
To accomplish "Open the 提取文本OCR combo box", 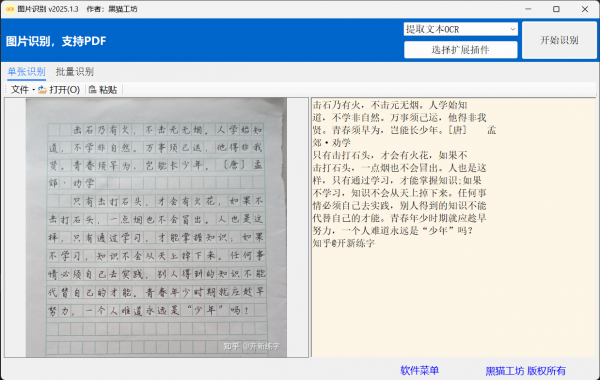I will coord(461,29).
